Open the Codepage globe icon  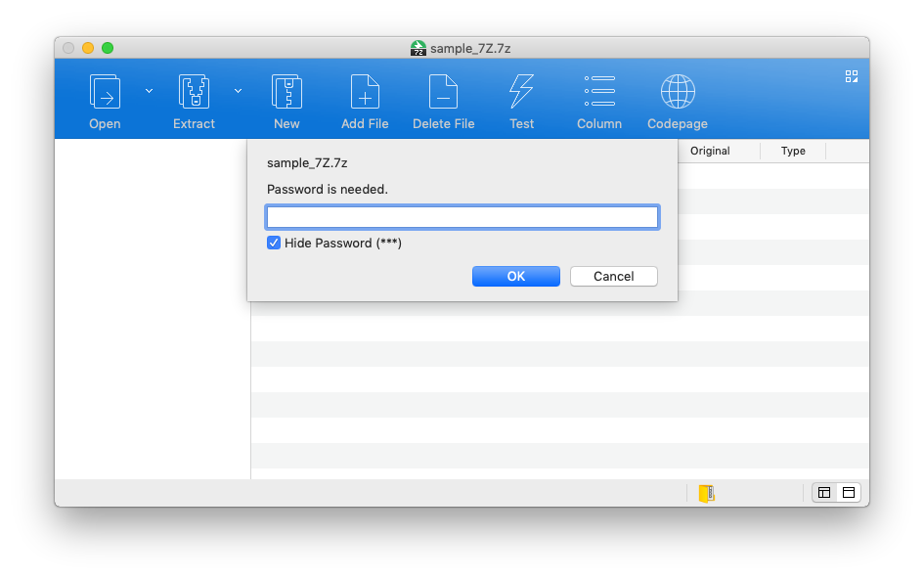pos(678,92)
